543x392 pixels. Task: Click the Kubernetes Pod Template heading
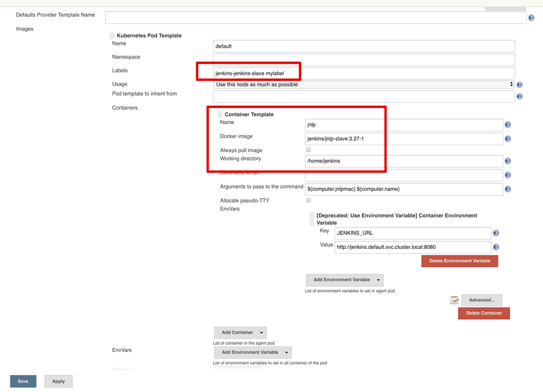149,36
